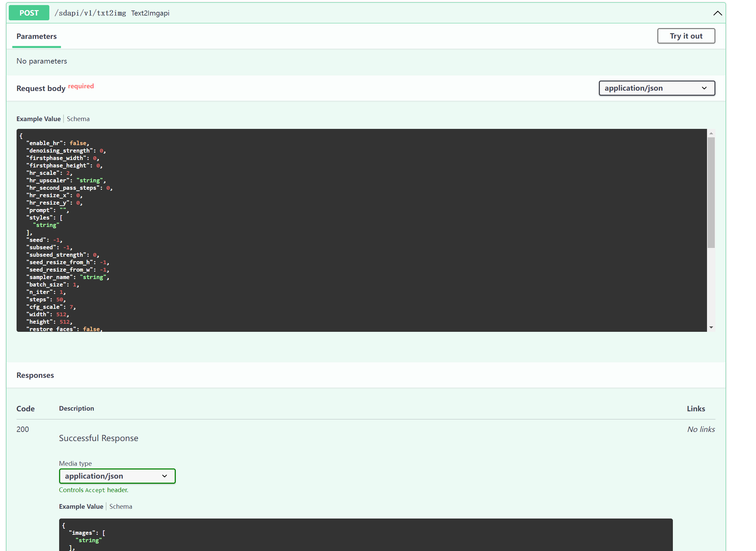Switch to response Schema tab

121,506
